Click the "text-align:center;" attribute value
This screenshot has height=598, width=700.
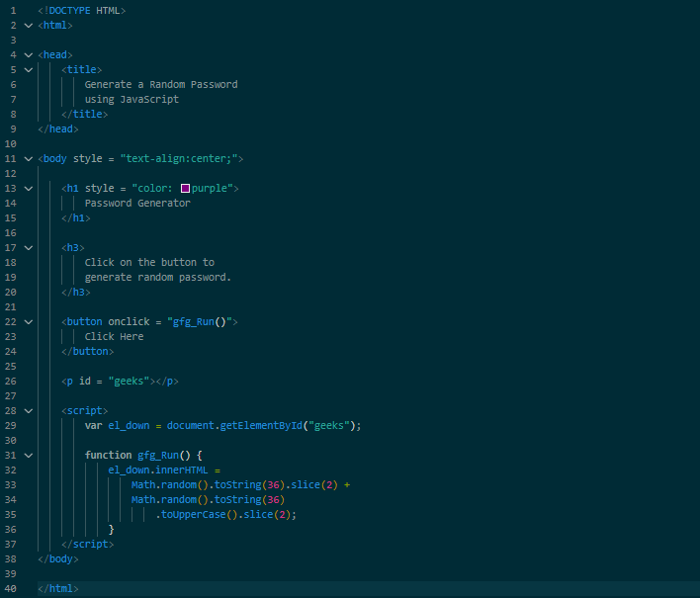pyautogui.click(x=179, y=159)
